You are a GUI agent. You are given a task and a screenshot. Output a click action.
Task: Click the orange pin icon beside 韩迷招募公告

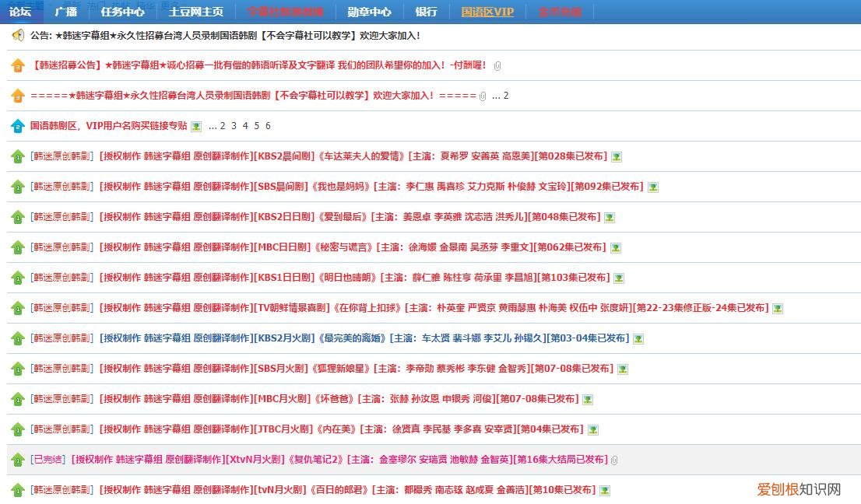(x=18, y=66)
